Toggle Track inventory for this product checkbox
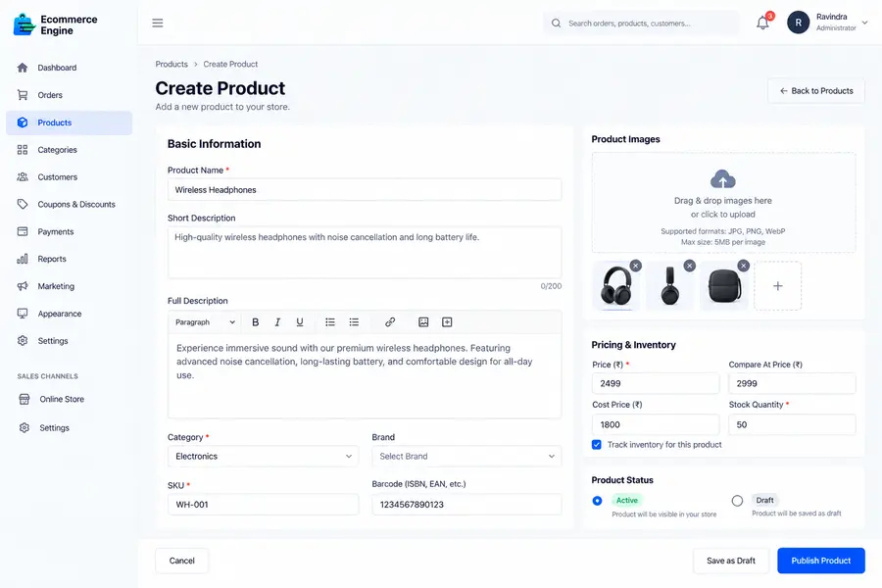This screenshot has height=588, width=882. pyautogui.click(x=597, y=445)
